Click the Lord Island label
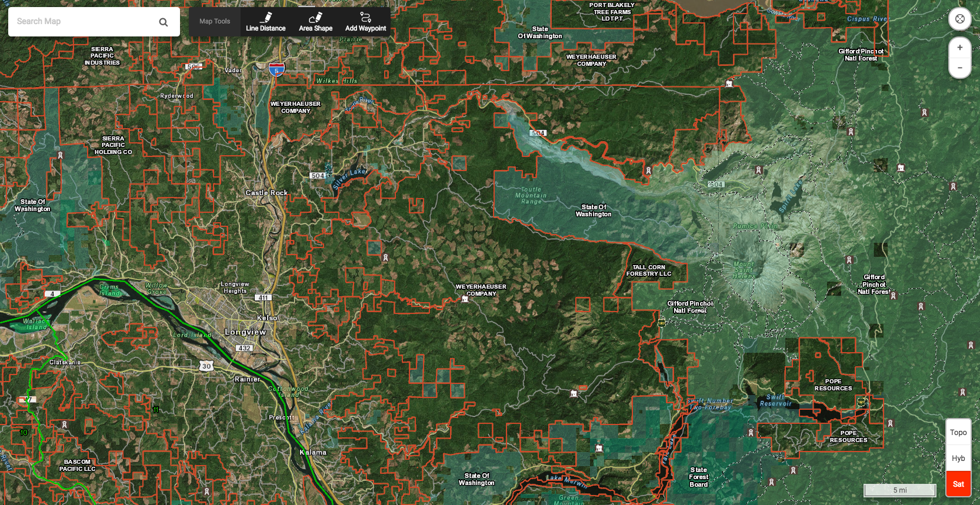This screenshot has width=980, height=505. click(x=192, y=335)
